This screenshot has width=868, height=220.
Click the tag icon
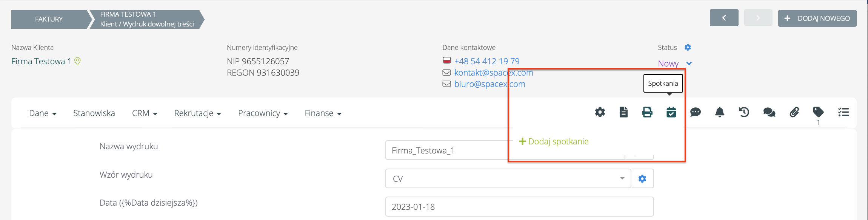click(x=818, y=112)
